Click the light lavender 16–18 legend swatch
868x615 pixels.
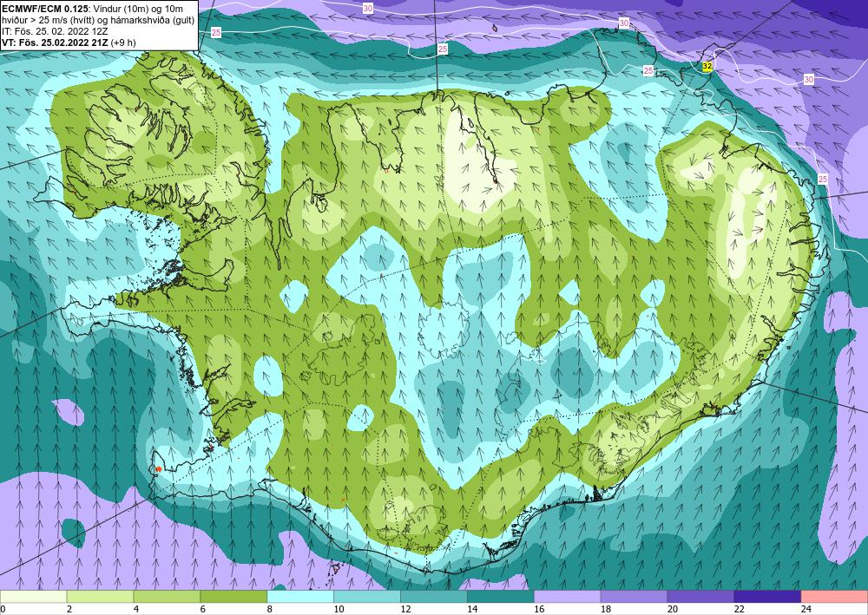567,597
